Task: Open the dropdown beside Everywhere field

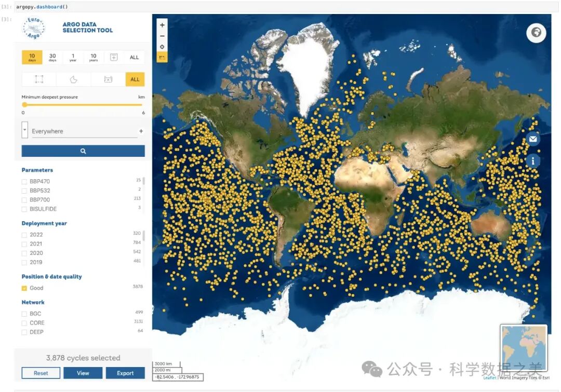Action: coord(24,130)
